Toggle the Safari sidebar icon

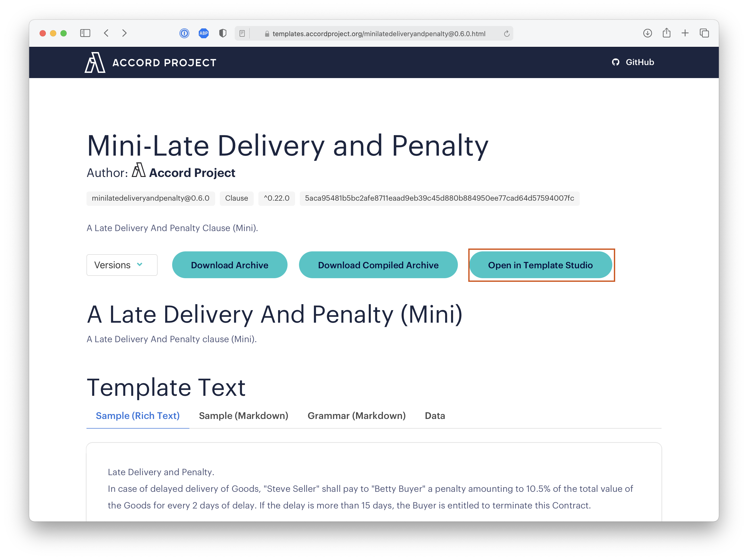tap(85, 33)
